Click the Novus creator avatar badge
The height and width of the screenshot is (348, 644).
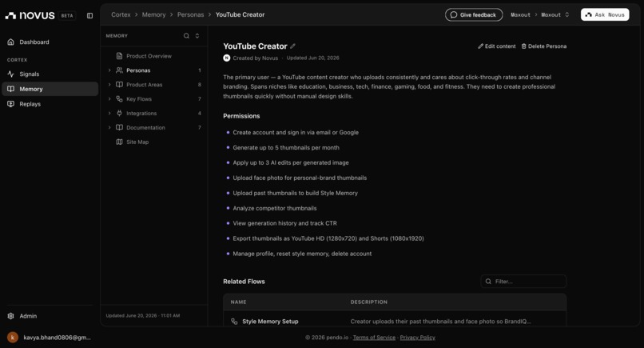(227, 58)
